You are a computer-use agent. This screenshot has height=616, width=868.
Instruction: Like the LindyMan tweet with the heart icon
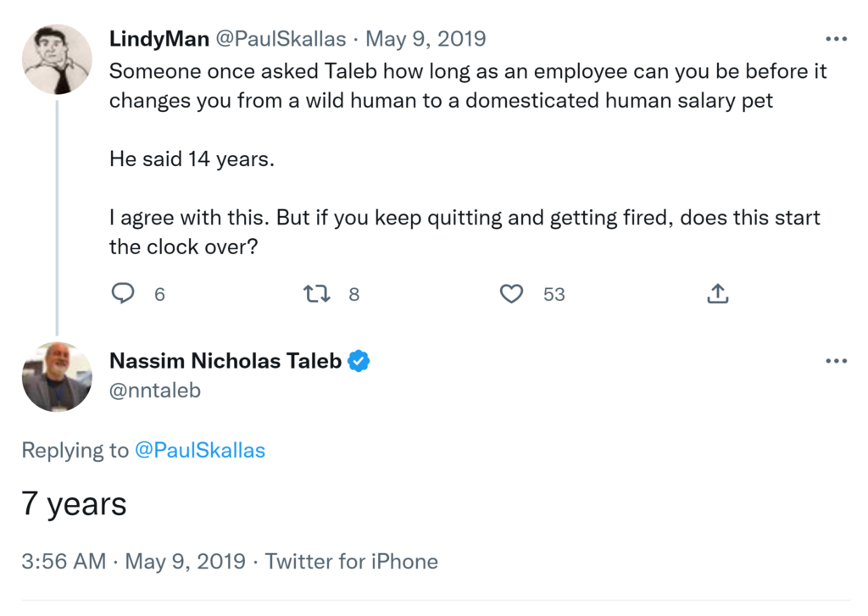pos(511,294)
